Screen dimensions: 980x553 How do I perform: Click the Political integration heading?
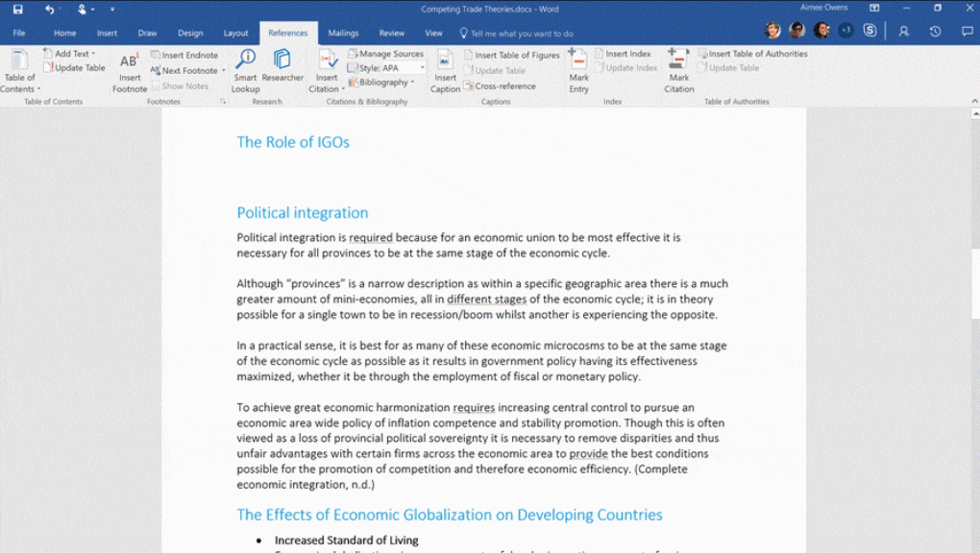pyautogui.click(x=303, y=213)
